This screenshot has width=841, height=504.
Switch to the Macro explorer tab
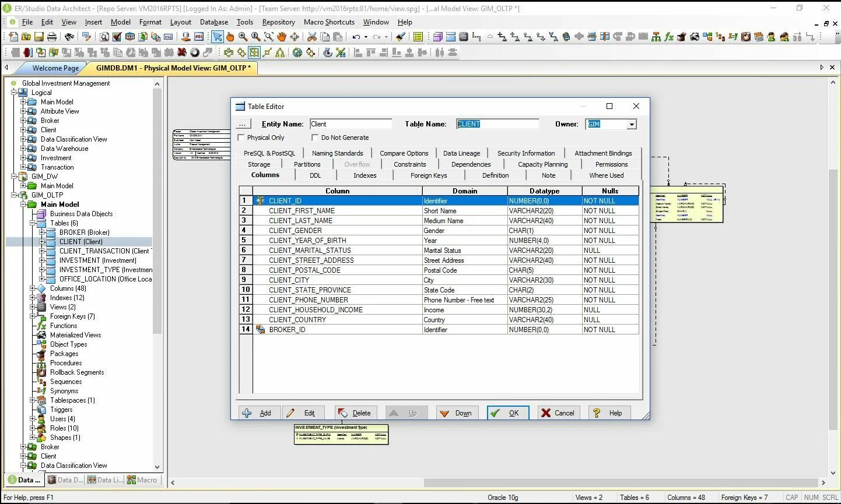142,480
